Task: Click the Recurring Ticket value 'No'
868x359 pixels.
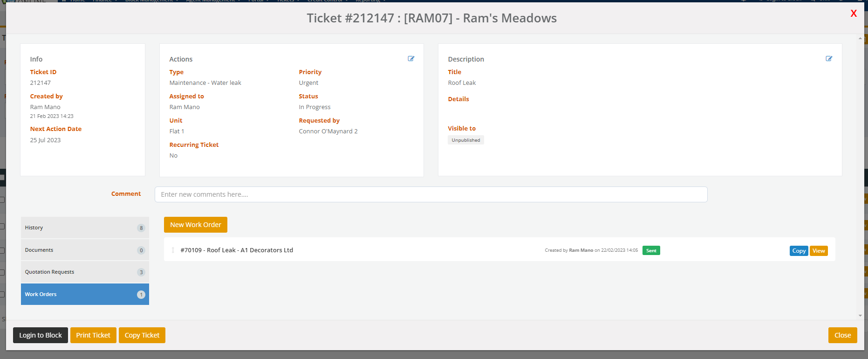Action: [173, 156]
